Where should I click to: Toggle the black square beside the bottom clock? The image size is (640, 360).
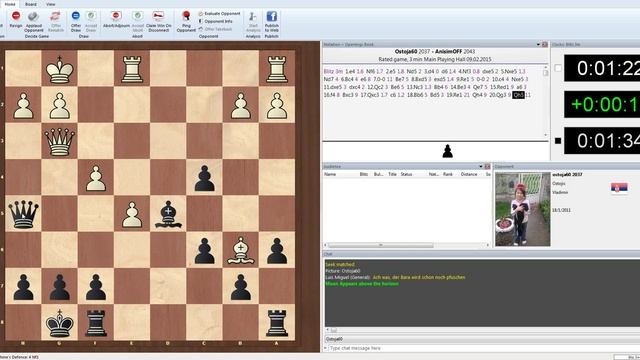558,141
